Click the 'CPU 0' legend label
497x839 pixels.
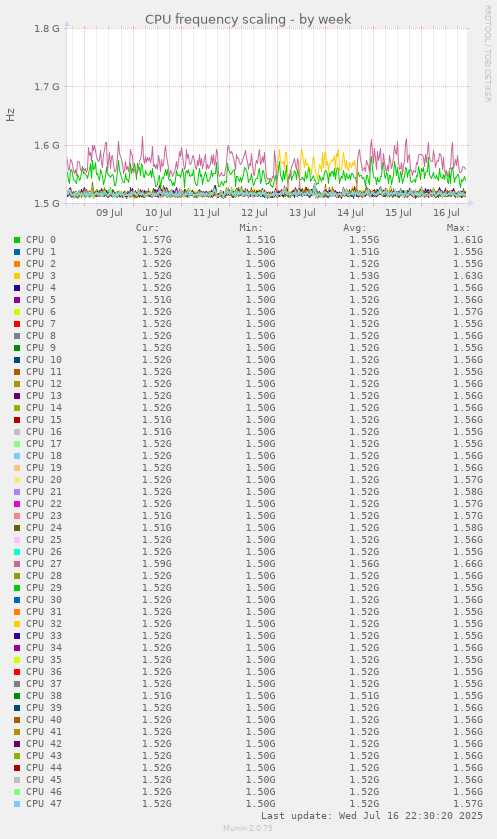point(41,240)
